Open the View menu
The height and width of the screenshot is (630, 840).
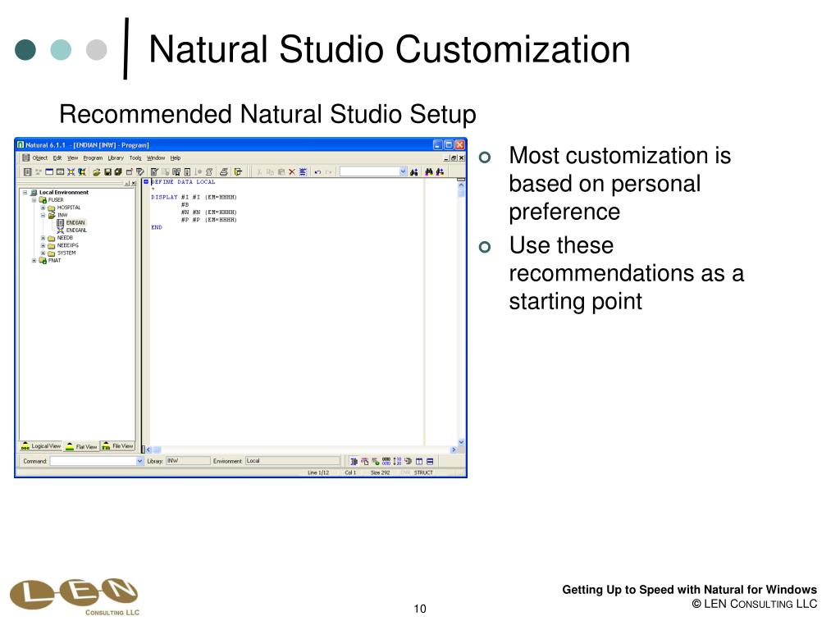point(72,158)
